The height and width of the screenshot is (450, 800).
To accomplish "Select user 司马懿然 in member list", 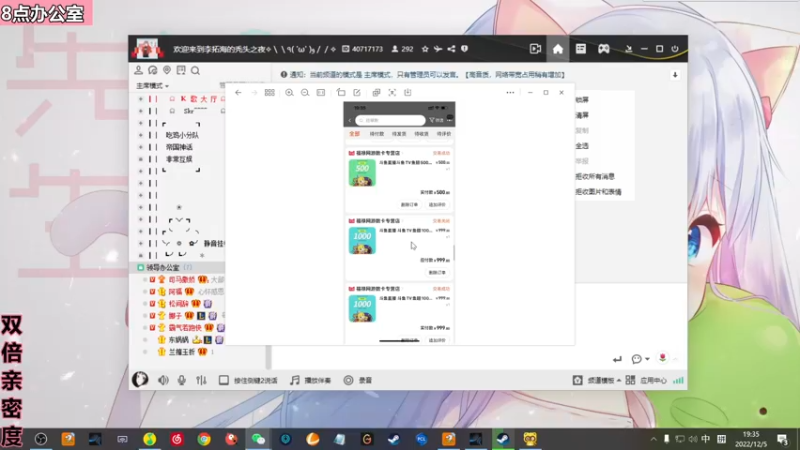I will [x=182, y=280].
